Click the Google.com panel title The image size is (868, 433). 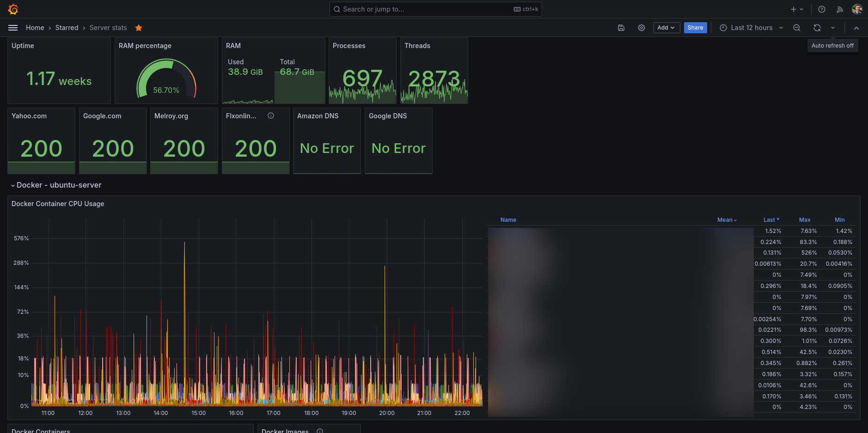pyautogui.click(x=102, y=116)
